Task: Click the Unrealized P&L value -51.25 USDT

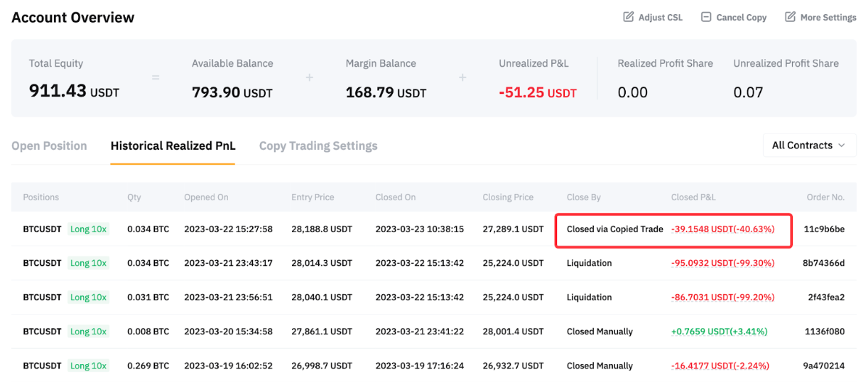Action: tap(538, 93)
